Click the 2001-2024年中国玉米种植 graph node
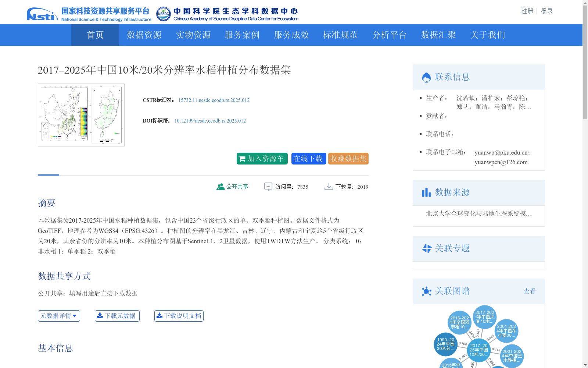Viewport: 588px width, 368px height. tap(512, 356)
